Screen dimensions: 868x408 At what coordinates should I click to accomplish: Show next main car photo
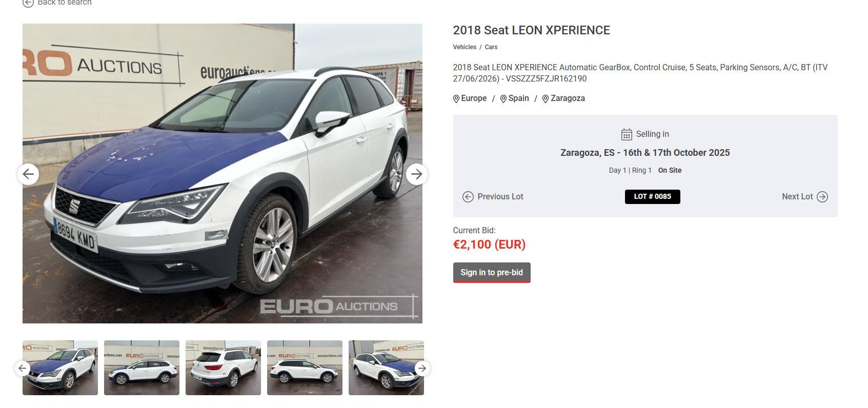(417, 174)
